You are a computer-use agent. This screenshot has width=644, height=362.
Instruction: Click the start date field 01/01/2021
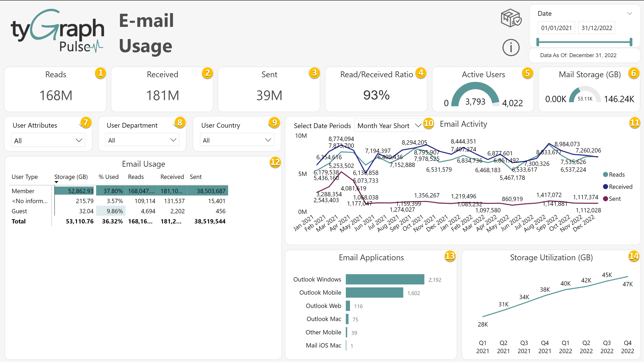click(556, 28)
